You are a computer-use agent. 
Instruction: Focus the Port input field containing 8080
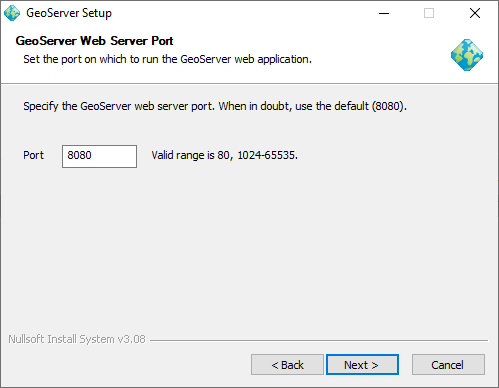[99, 156]
